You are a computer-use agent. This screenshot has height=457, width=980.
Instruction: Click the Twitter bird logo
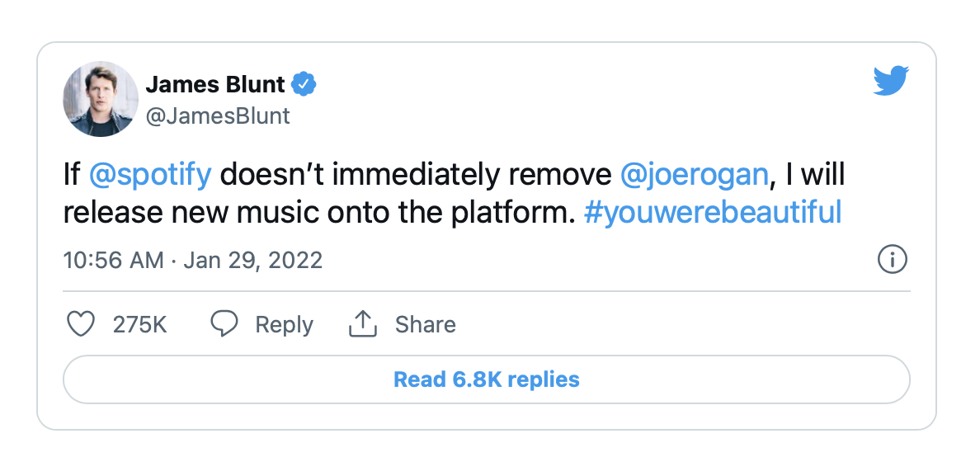point(891,81)
